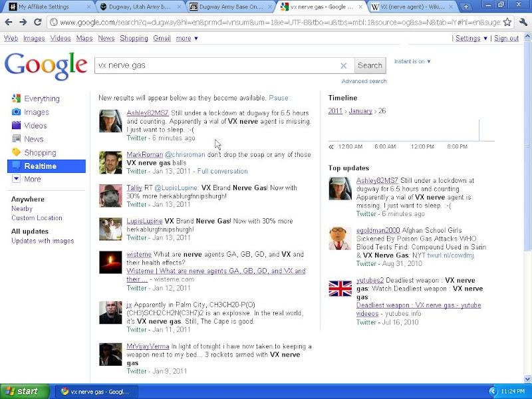Click the scrollbar down arrow
Viewport: 532px width, 399px height.
pyautogui.click(x=527, y=379)
